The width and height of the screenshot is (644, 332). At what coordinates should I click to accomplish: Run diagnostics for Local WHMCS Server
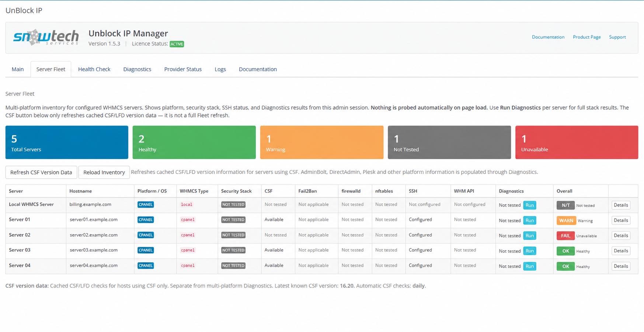click(x=530, y=205)
